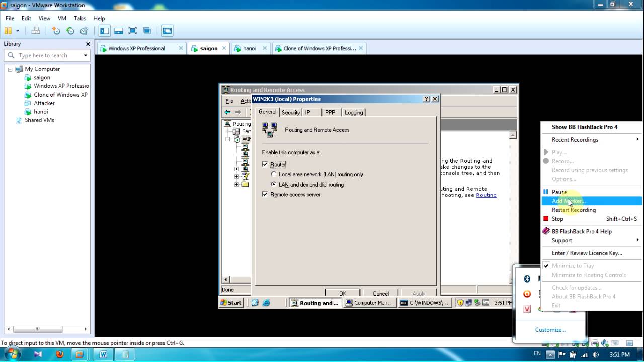Toggle the Remote access server checkbox
The width and height of the screenshot is (644, 362).
point(265,194)
